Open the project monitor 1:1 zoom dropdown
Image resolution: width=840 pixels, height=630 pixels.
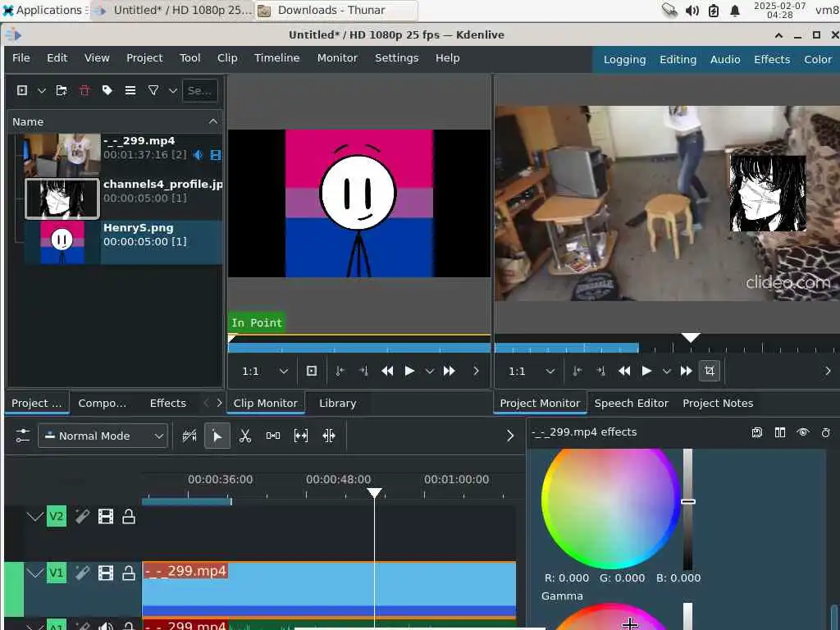532,371
